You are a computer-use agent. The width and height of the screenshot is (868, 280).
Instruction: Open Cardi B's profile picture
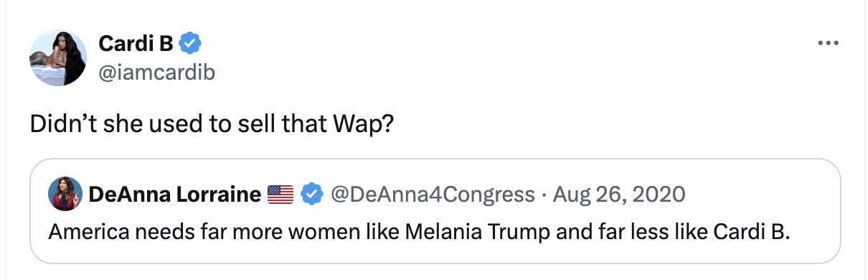coord(57,58)
